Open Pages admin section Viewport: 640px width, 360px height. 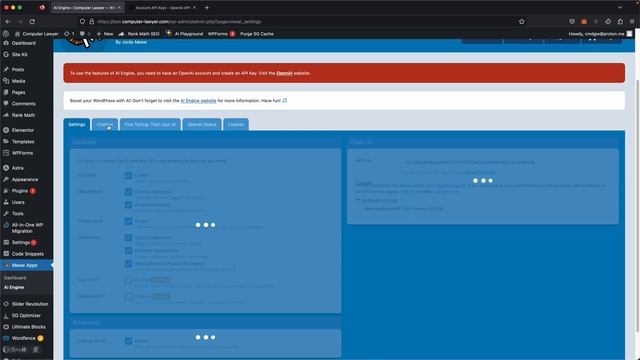pos(18,92)
